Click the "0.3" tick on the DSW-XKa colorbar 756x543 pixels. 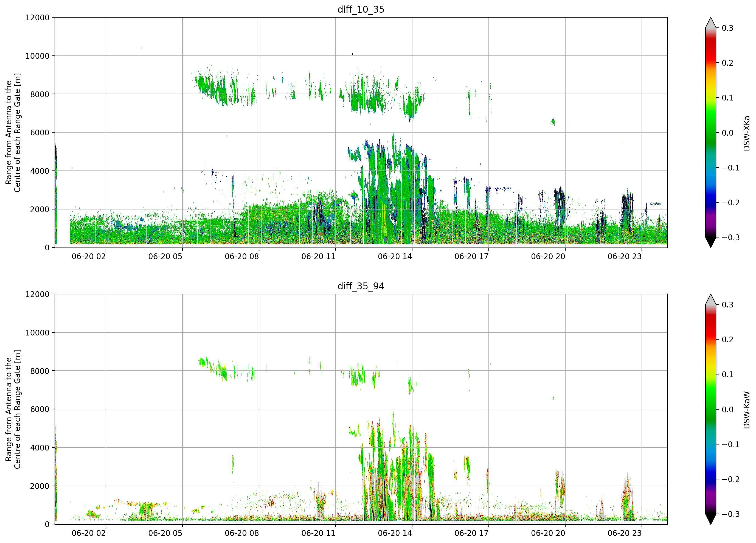727,28
